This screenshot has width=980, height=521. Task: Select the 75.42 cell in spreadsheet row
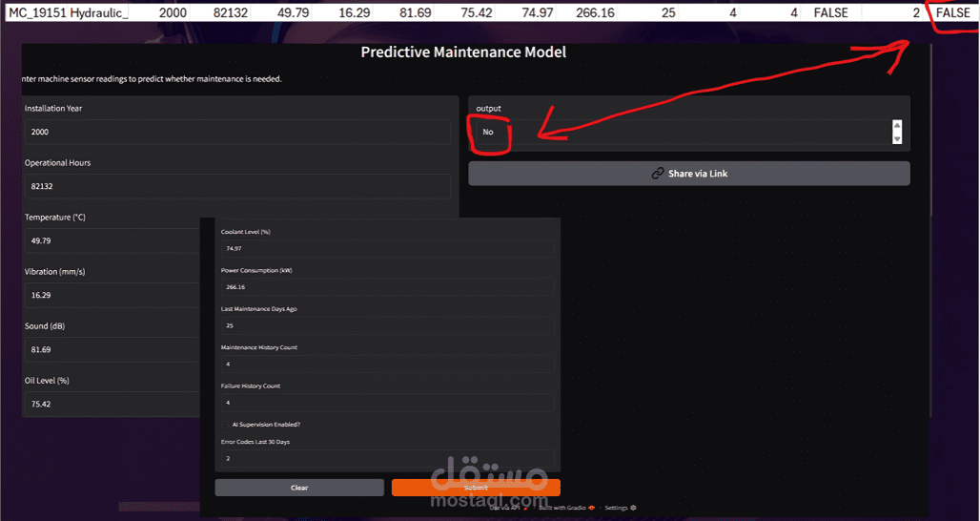pyautogui.click(x=465, y=12)
